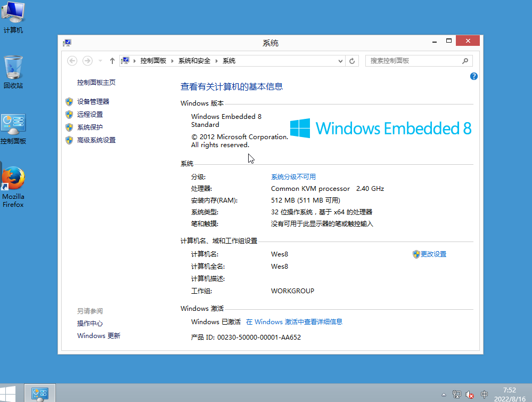Click the search magnifier icon
532x402 pixels.
(x=465, y=61)
